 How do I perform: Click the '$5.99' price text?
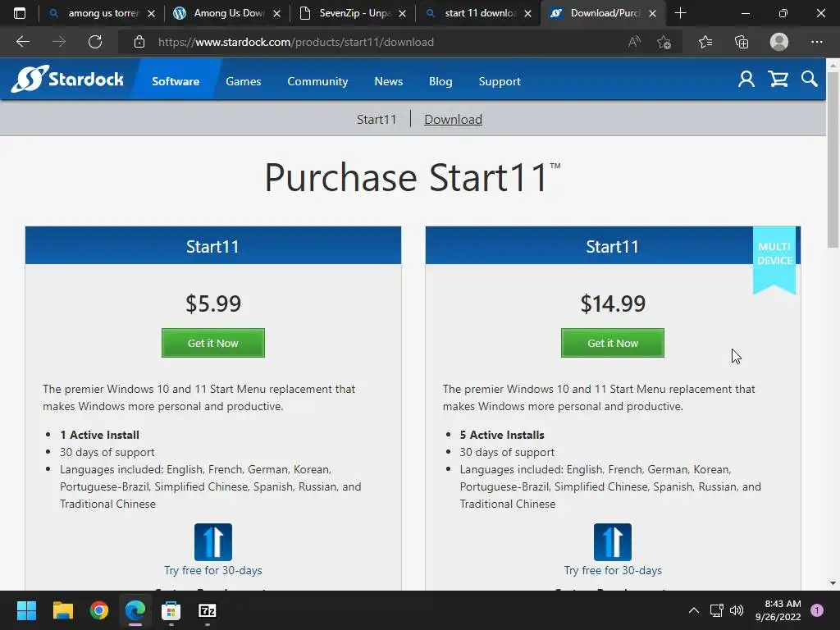pos(213,304)
